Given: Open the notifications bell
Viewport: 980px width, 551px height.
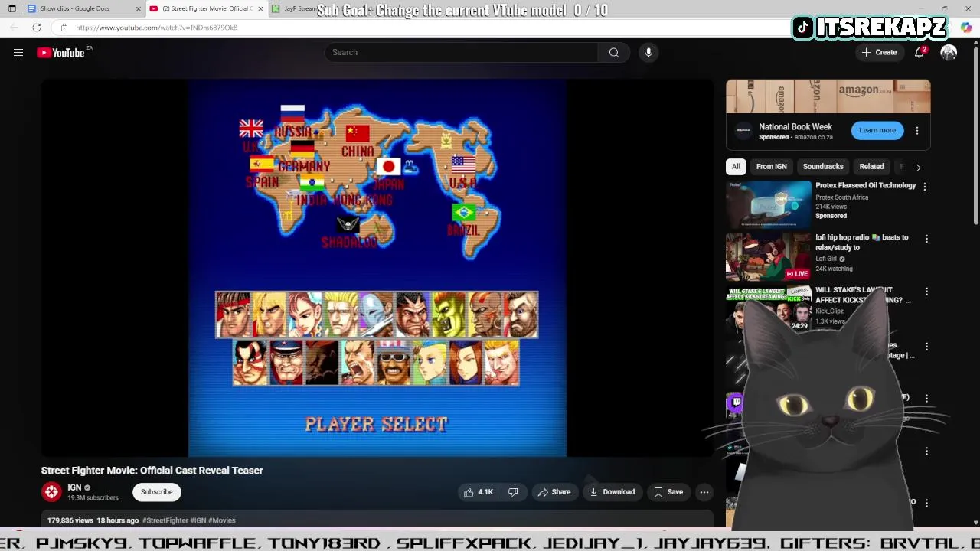Looking at the screenshot, I should (x=919, y=53).
